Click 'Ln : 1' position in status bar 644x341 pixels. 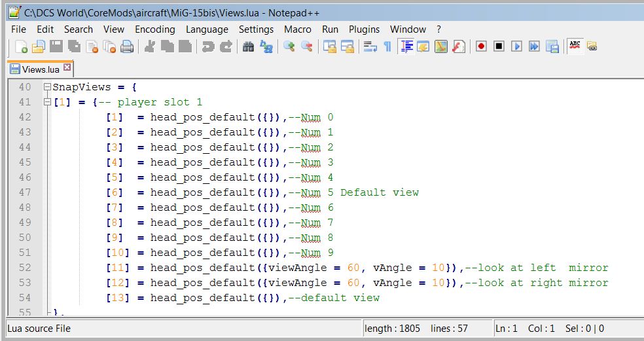(507, 329)
